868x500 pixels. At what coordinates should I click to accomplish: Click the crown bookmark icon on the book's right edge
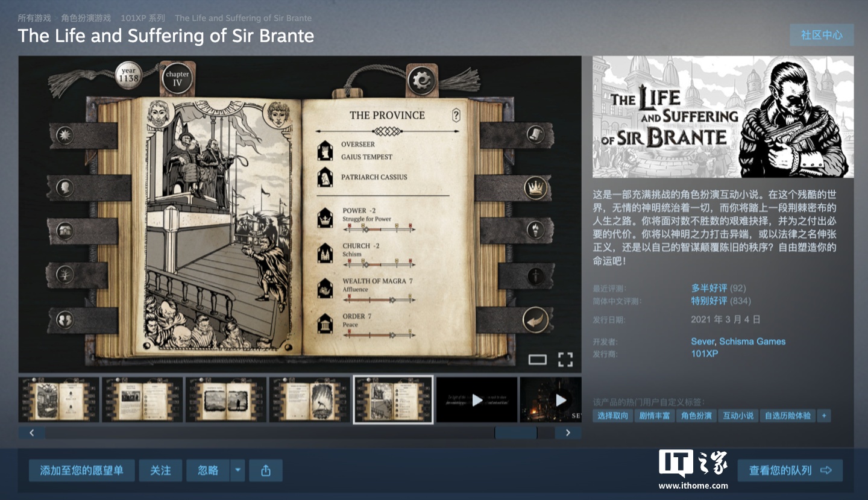535,189
